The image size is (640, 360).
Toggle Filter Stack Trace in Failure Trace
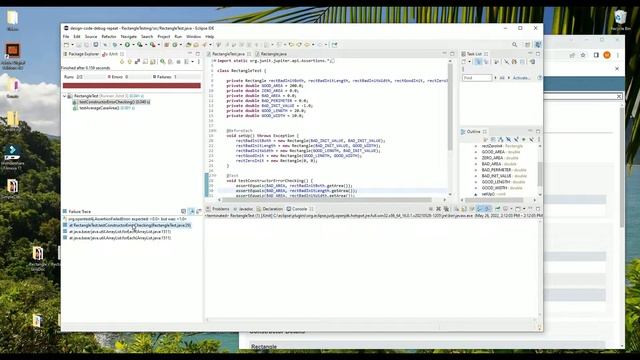191,211
